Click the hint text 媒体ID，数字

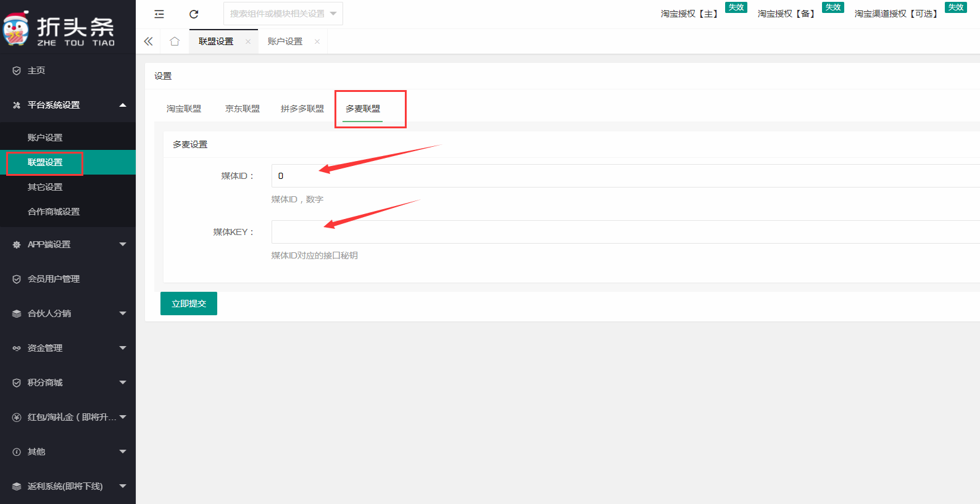click(x=297, y=199)
